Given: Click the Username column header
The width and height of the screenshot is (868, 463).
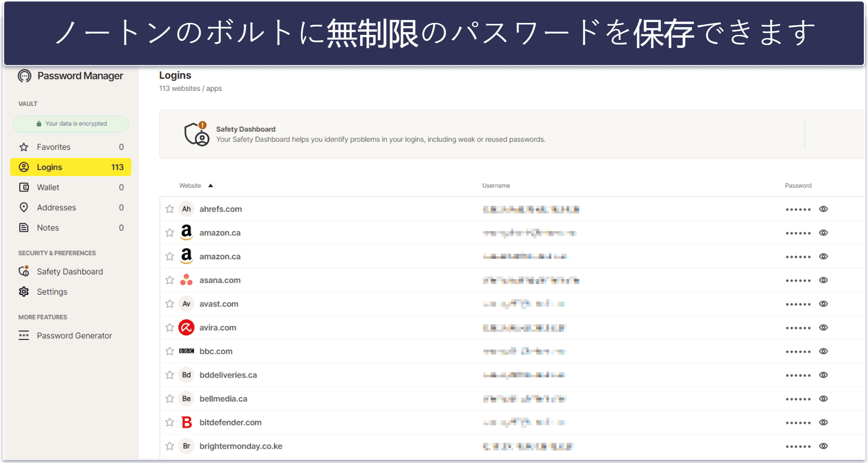Looking at the screenshot, I should click(496, 185).
